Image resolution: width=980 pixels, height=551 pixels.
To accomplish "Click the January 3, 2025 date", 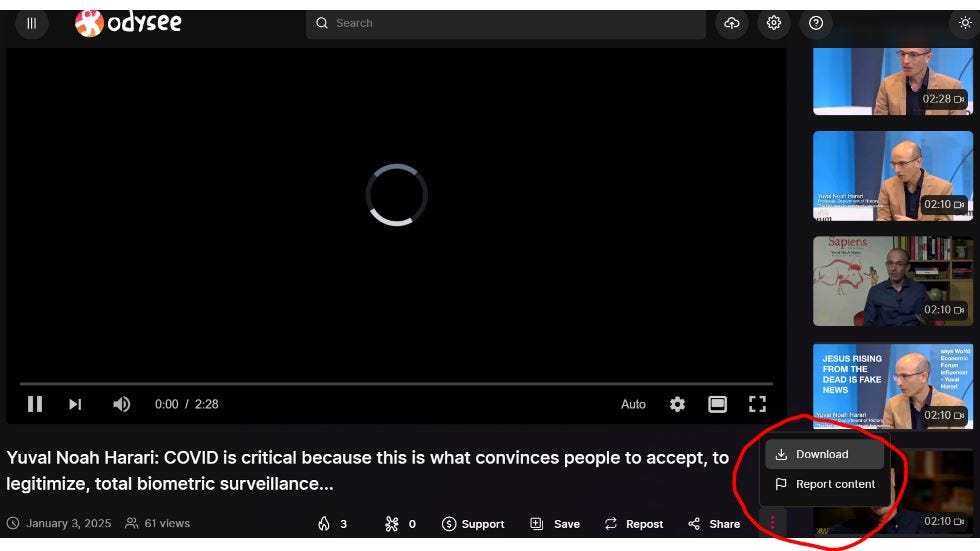I will (68, 524).
